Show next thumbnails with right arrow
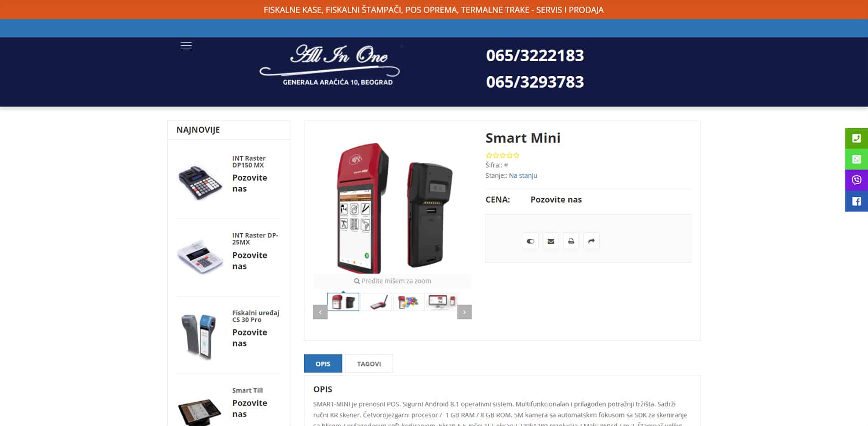 pyautogui.click(x=464, y=312)
